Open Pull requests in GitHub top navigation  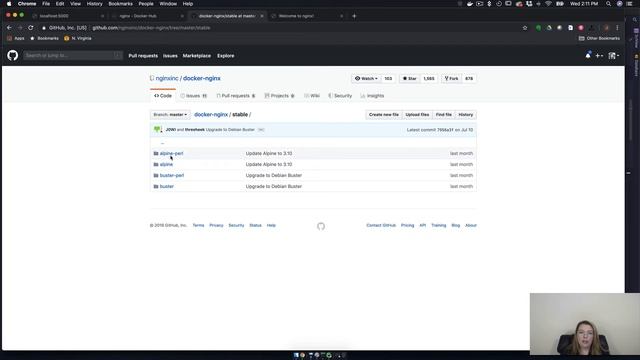click(x=143, y=56)
